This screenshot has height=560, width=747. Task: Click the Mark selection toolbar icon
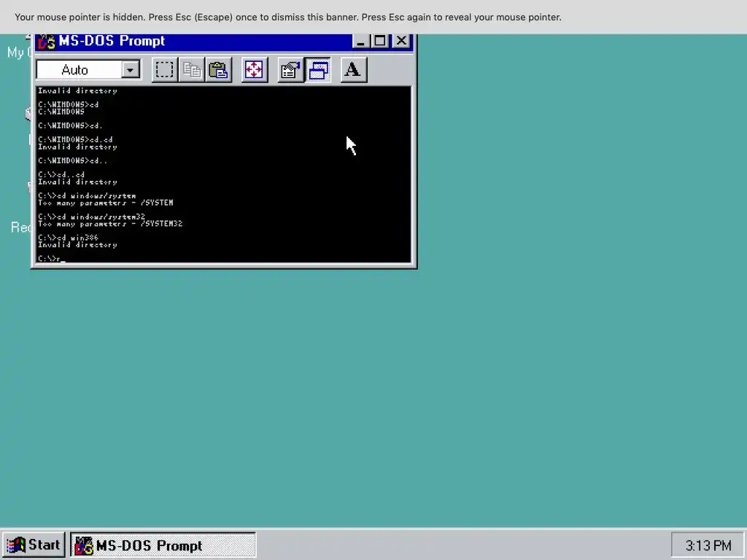click(x=164, y=70)
